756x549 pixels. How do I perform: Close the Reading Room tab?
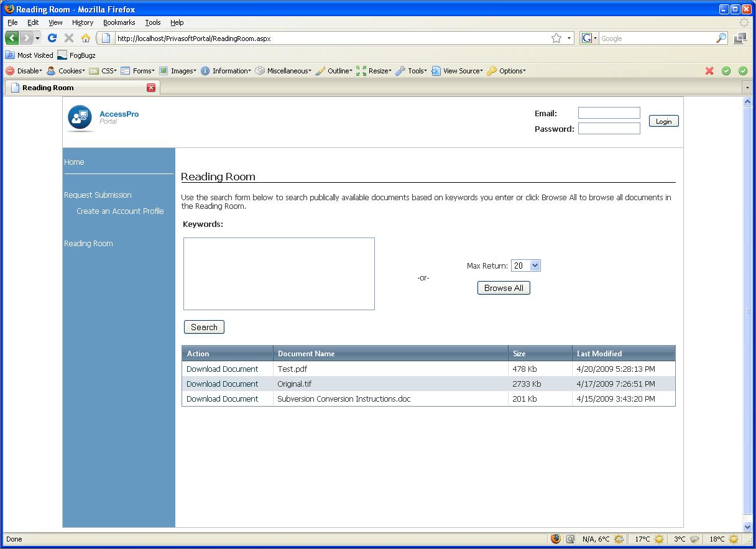pos(151,88)
